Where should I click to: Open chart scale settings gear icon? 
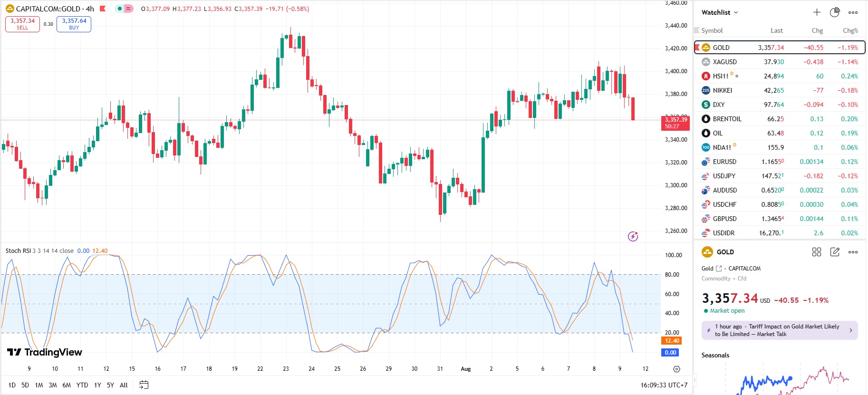click(x=676, y=369)
